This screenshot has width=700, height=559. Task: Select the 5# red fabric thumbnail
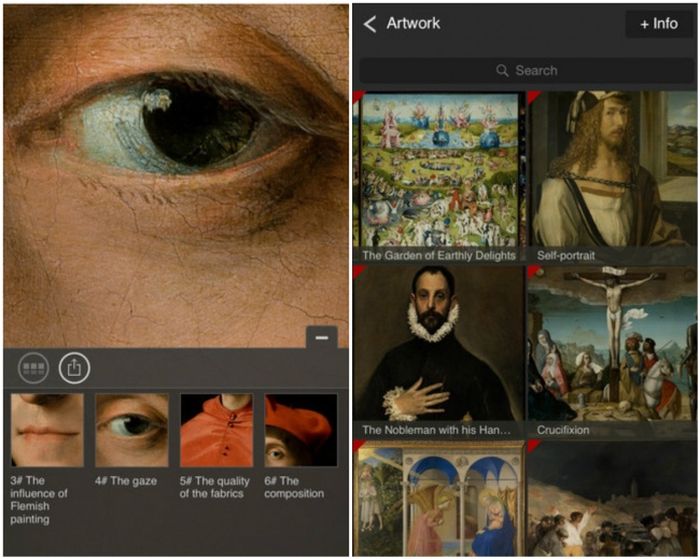(216, 430)
